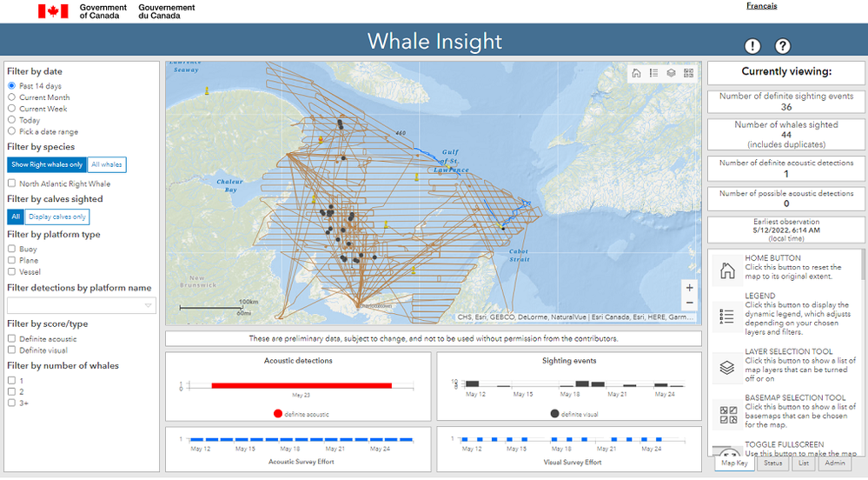Check the Plane platform type checkbox
Screen dimensions: 868x480
pos(11,260)
